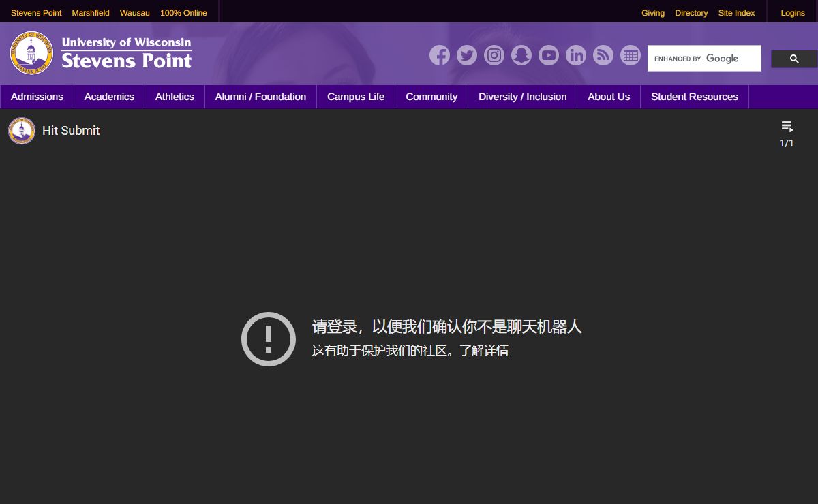The width and height of the screenshot is (818, 504).
Task: Click the Google enhanced search field
Action: (x=703, y=59)
